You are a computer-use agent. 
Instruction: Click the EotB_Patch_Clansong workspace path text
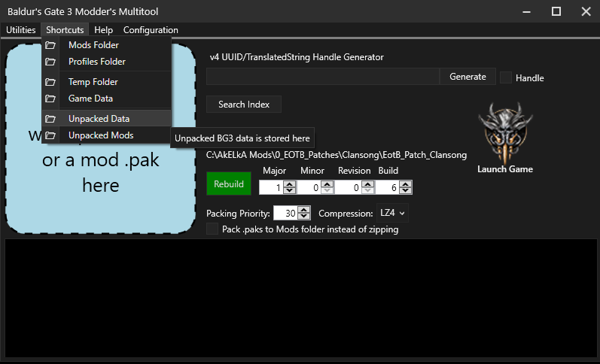[337, 155]
